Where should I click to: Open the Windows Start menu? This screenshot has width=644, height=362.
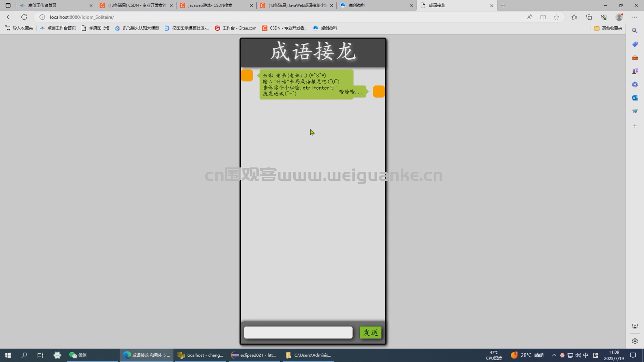pyautogui.click(x=8, y=355)
